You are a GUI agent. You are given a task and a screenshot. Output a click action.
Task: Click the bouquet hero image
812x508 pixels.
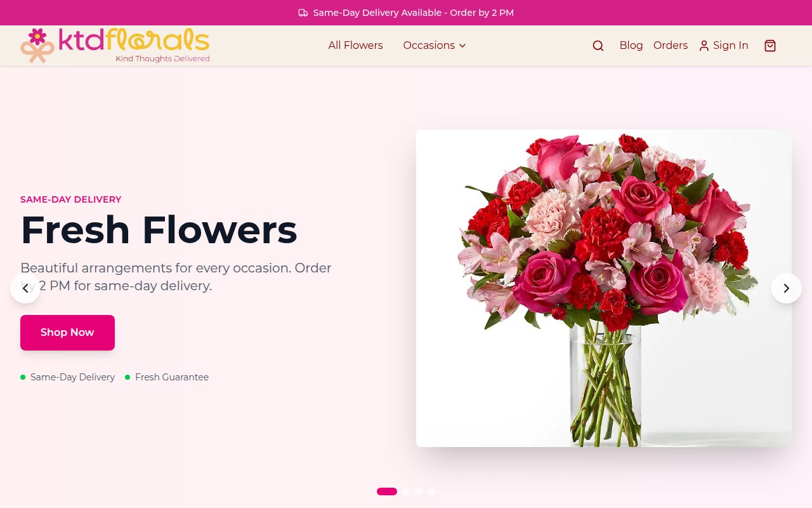click(x=604, y=288)
